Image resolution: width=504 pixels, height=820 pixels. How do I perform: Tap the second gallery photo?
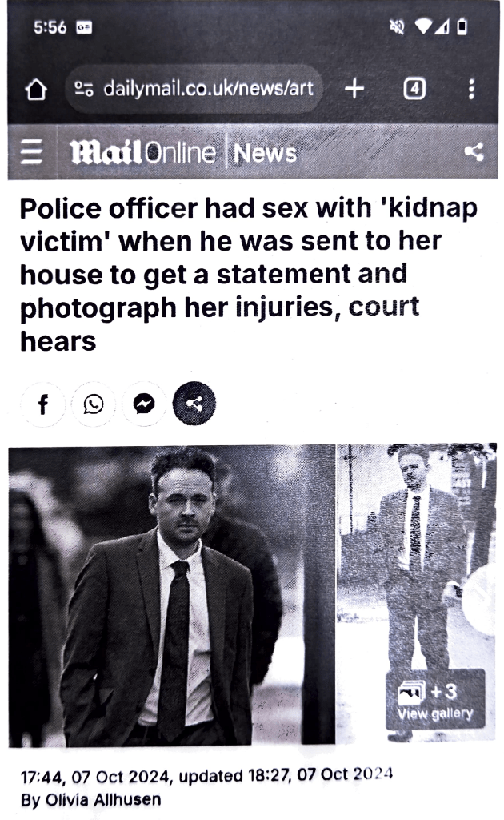[416, 592]
